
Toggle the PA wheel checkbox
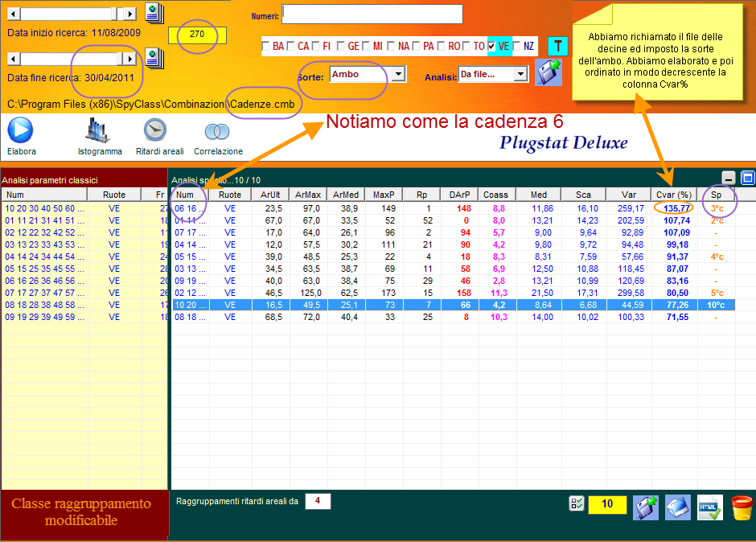tap(416, 47)
